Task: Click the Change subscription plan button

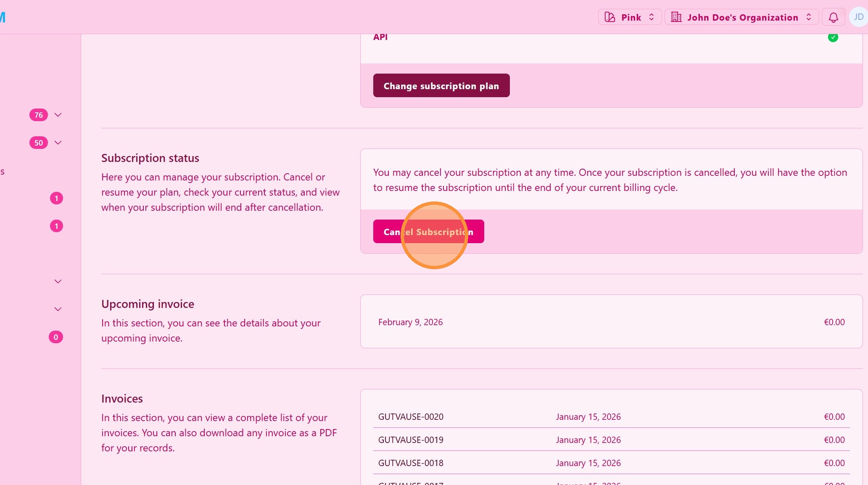Action: click(441, 85)
